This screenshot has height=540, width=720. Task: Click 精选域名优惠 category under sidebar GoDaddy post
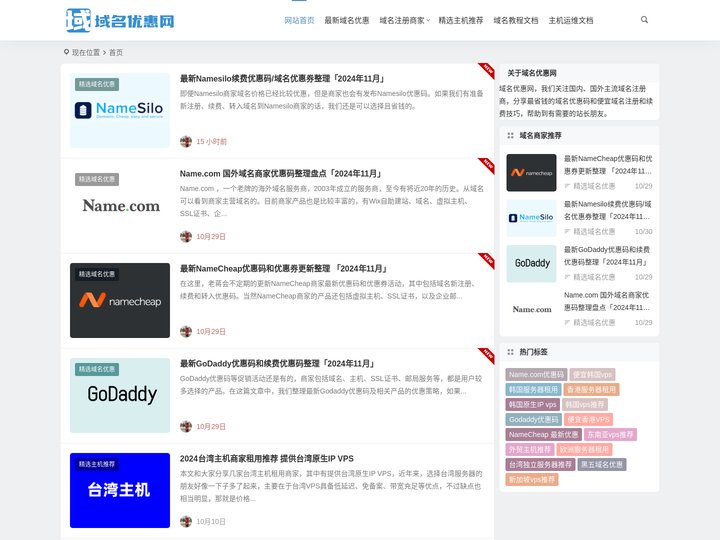(x=594, y=277)
